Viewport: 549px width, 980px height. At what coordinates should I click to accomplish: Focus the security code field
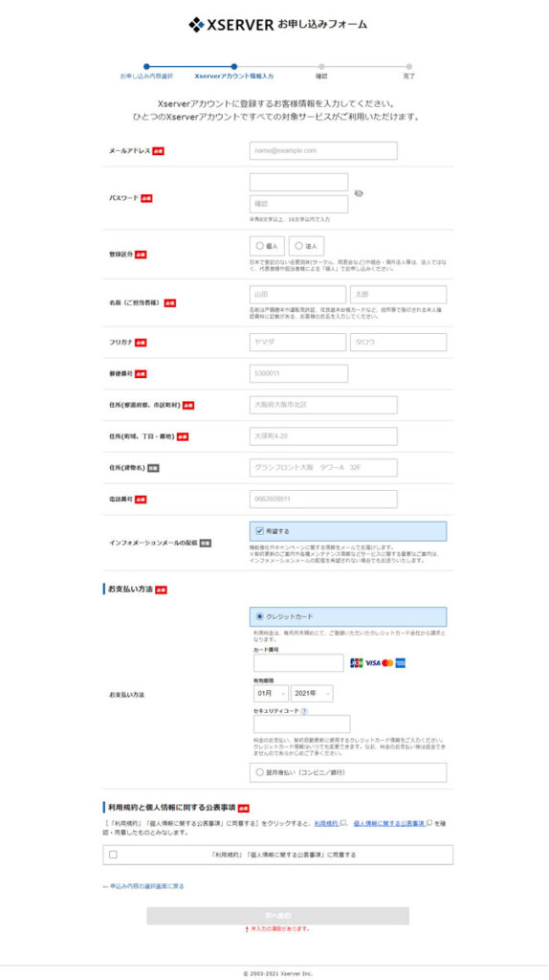[x=301, y=724]
